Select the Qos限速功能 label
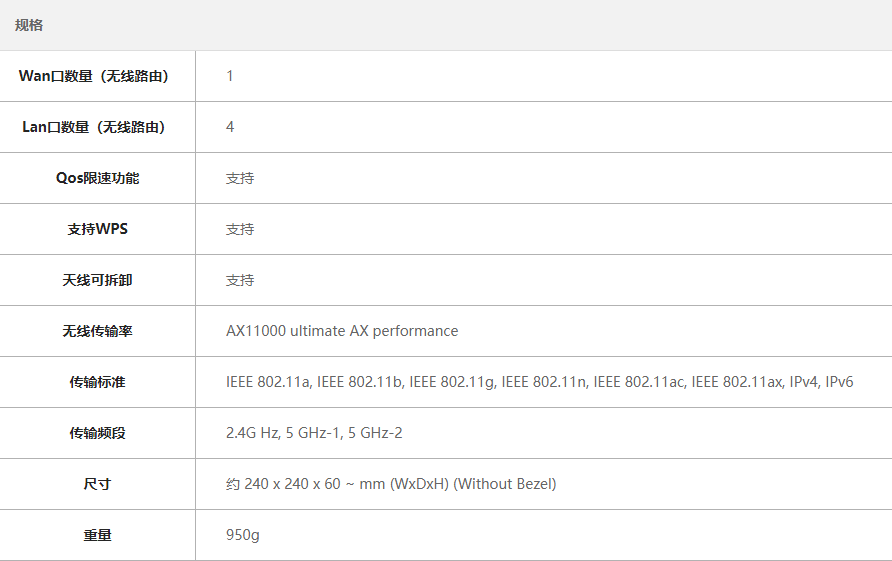The width and height of the screenshot is (892, 561). (x=97, y=178)
